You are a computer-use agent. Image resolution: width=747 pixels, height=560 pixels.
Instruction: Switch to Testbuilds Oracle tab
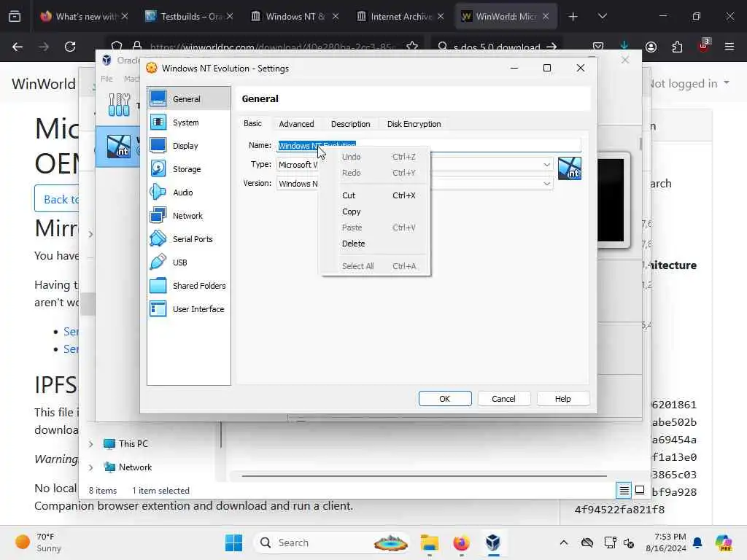click(190, 17)
